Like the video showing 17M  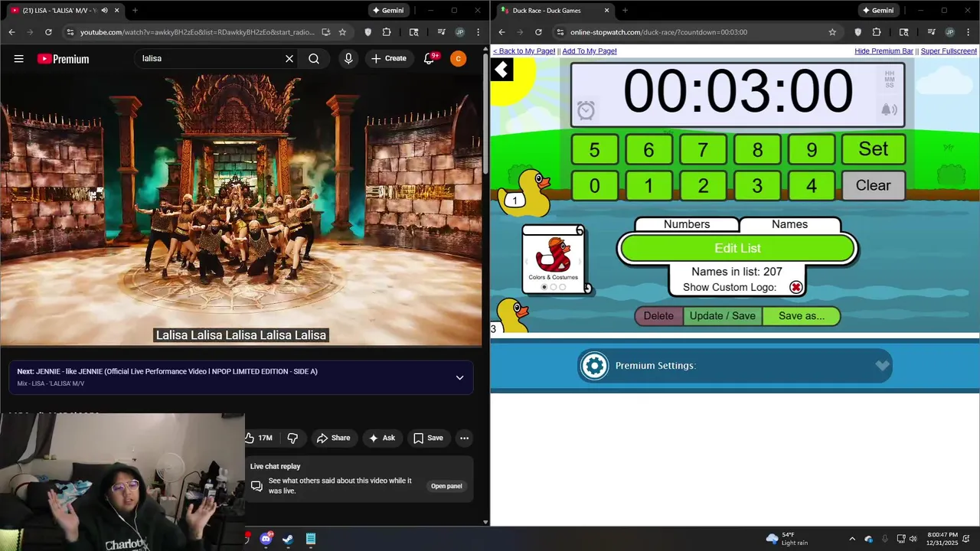(x=259, y=438)
